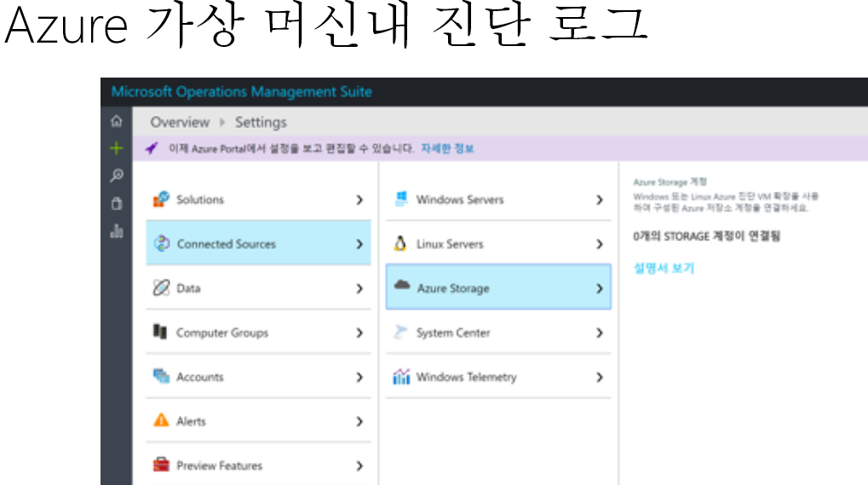Click the Settings breadcrumb
Viewport: 868px width, 485px height.
pyautogui.click(x=261, y=123)
